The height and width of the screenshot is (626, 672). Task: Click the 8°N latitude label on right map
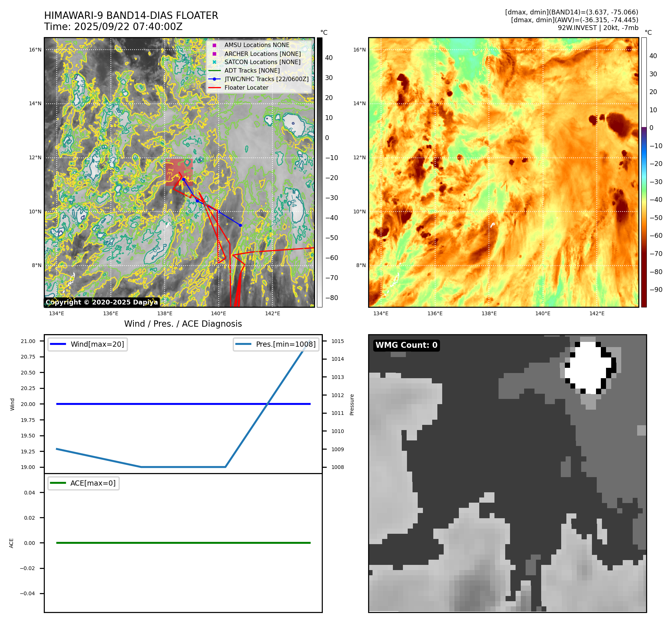[361, 265]
